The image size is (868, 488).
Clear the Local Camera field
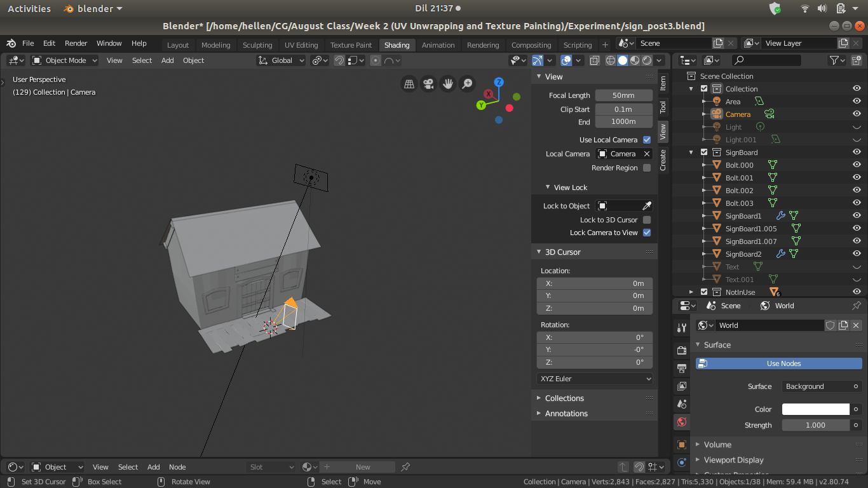tap(647, 154)
